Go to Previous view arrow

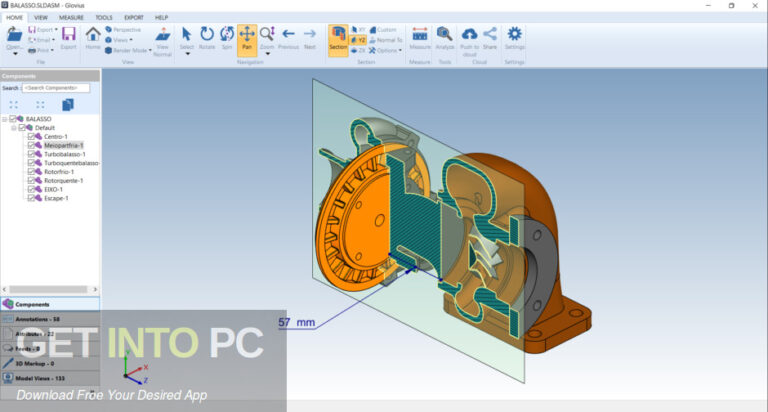tap(288, 34)
